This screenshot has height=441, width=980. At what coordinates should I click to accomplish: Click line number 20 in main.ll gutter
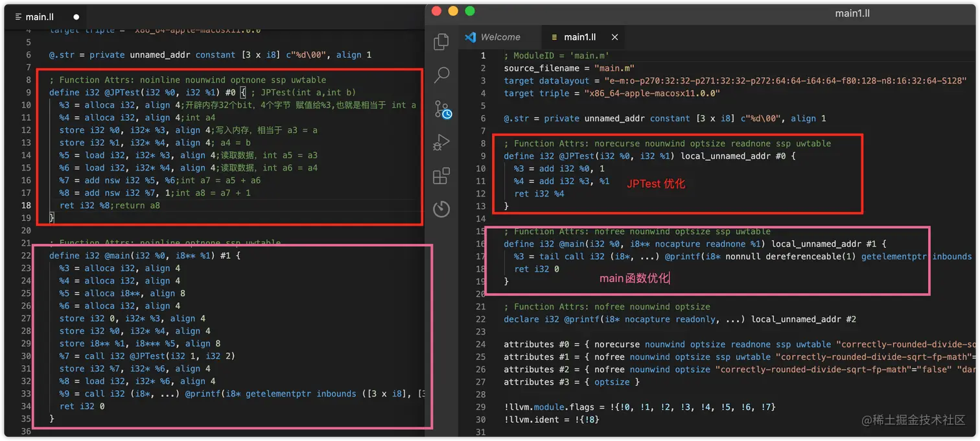pyautogui.click(x=26, y=230)
